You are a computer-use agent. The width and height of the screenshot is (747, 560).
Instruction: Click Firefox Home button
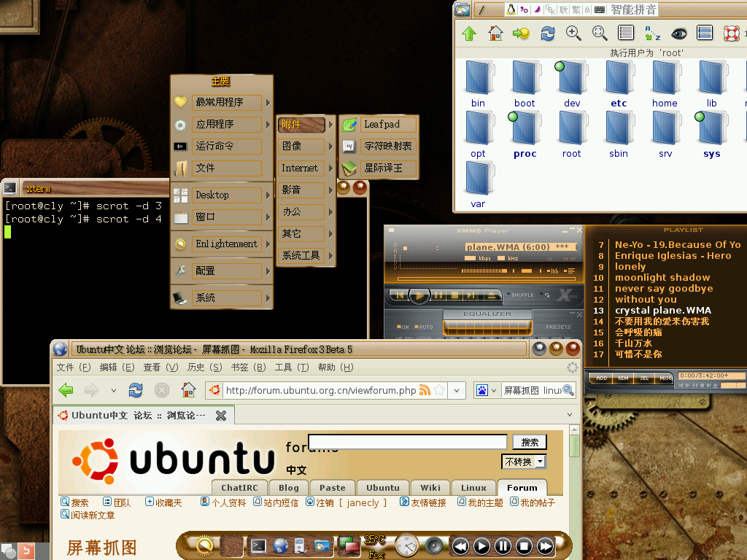click(188, 391)
